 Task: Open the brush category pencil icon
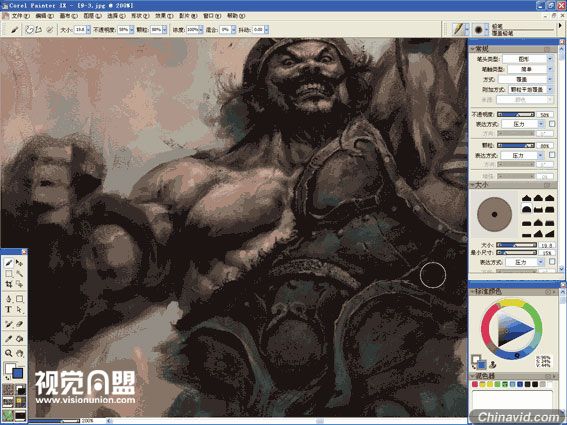point(459,29)
